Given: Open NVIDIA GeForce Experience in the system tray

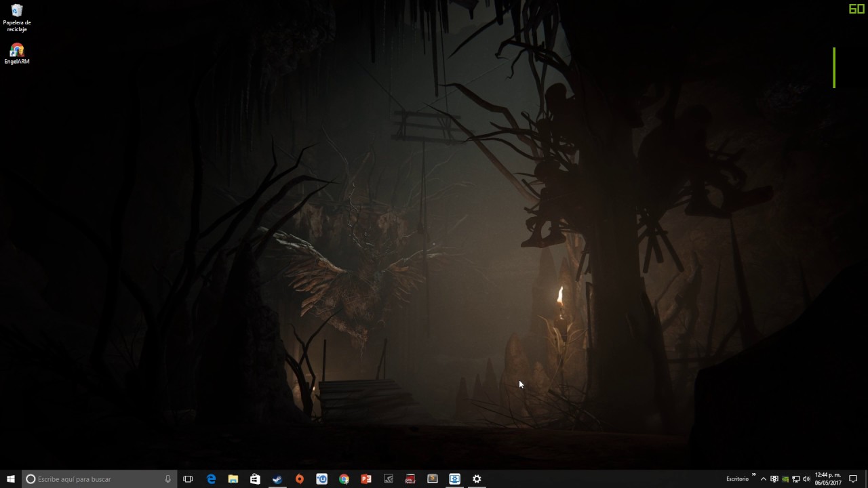Looking at the screenshot, I should point(785,479).
